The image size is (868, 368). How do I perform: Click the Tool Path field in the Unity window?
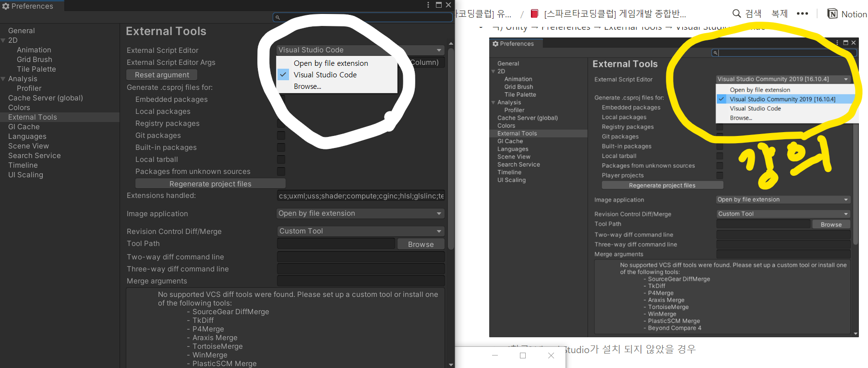336,244
